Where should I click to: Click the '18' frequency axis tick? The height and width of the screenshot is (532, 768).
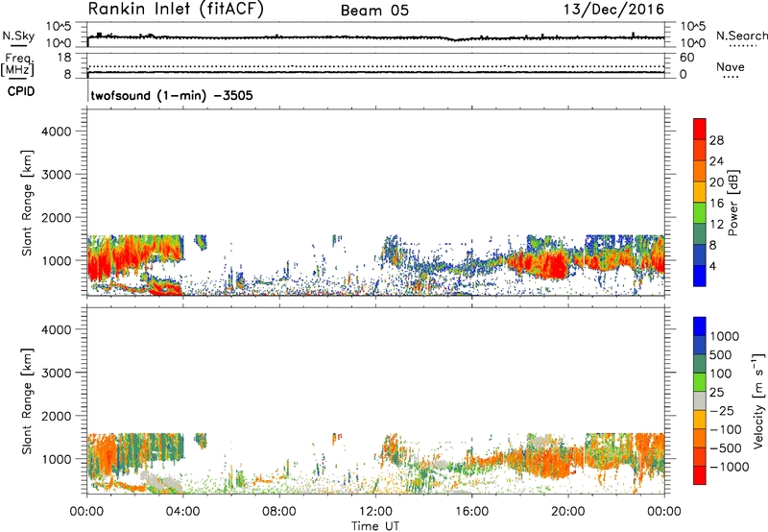[x=64, y=58]
